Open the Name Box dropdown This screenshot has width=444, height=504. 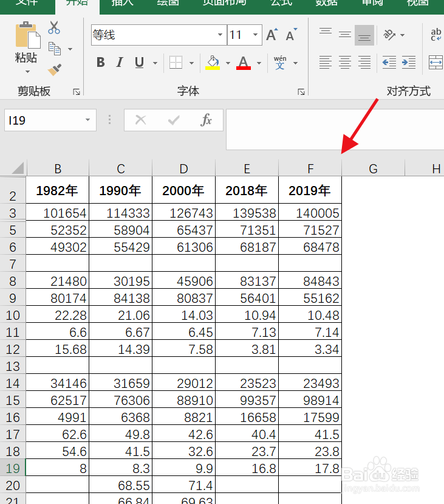[x=87, y=120]
